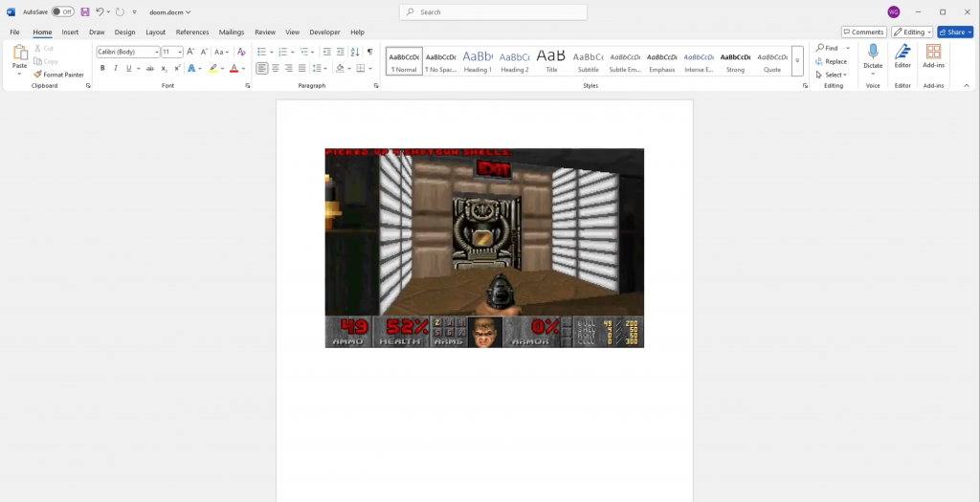Apply the Heading 1 style
Screen dimensions: 980x502
coord(478,60)
